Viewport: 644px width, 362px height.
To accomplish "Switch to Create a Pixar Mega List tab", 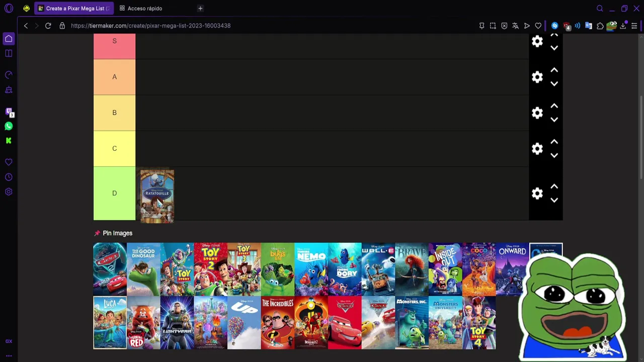I will tap(74, 9).
